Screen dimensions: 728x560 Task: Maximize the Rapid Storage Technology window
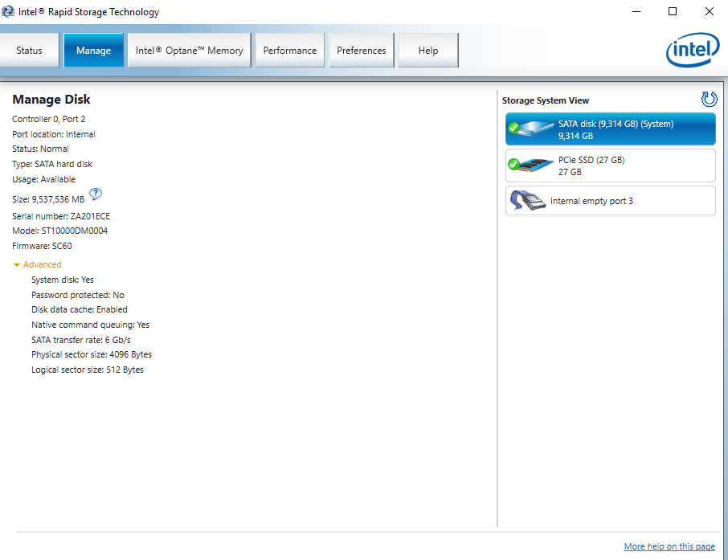click(673, 11)
